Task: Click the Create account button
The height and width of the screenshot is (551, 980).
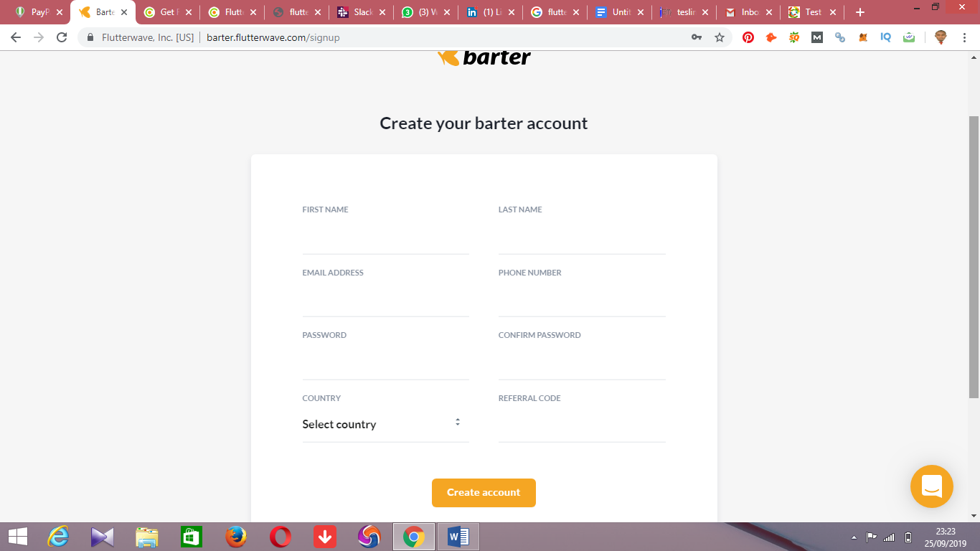Action: pyautogui.click(x=484, y=493)
